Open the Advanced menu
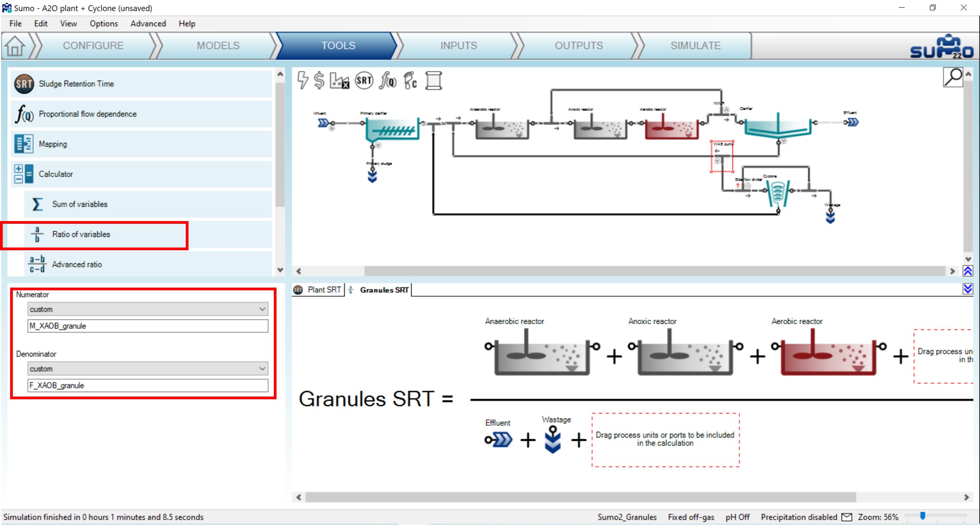This screenshot has width=980, height=525. click(148, 23)
